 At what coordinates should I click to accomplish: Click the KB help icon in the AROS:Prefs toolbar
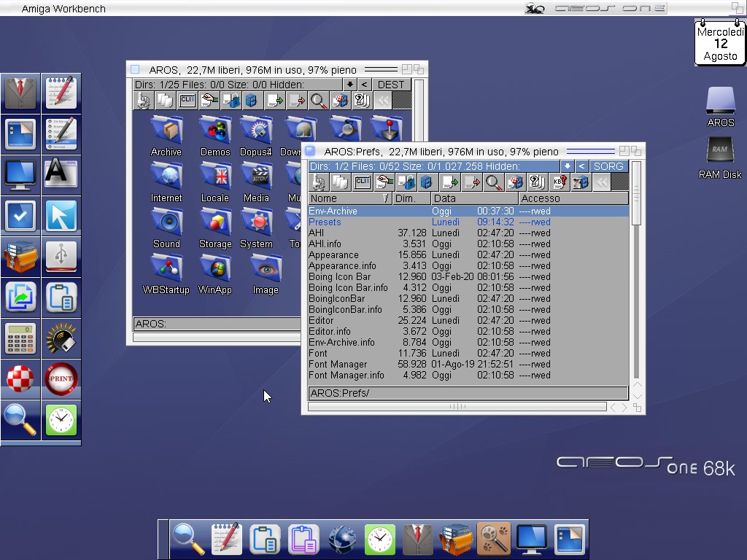559,182
